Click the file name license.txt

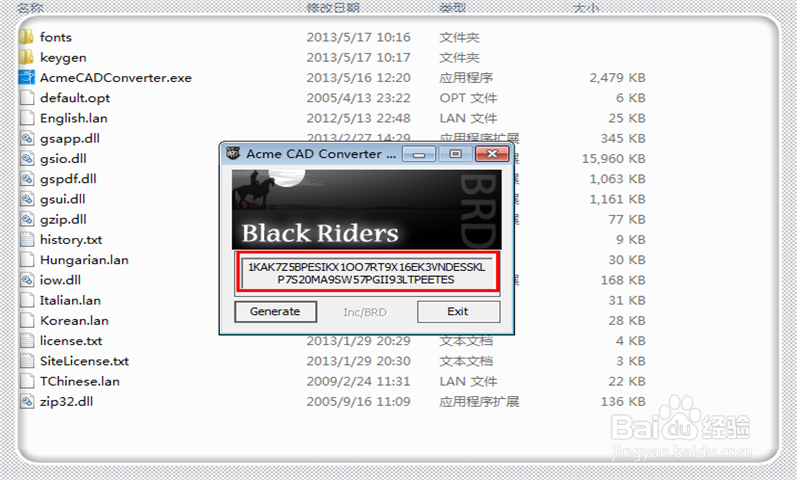(x=71, y=341)
